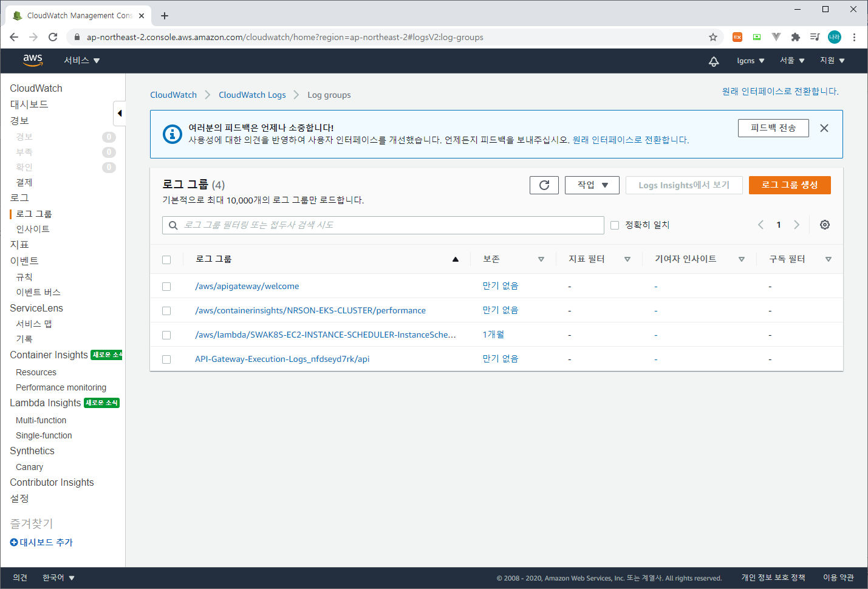This screenshot has height=589, width=868.
Task: Click the browser back arrow
Action: tap(14, 37)
